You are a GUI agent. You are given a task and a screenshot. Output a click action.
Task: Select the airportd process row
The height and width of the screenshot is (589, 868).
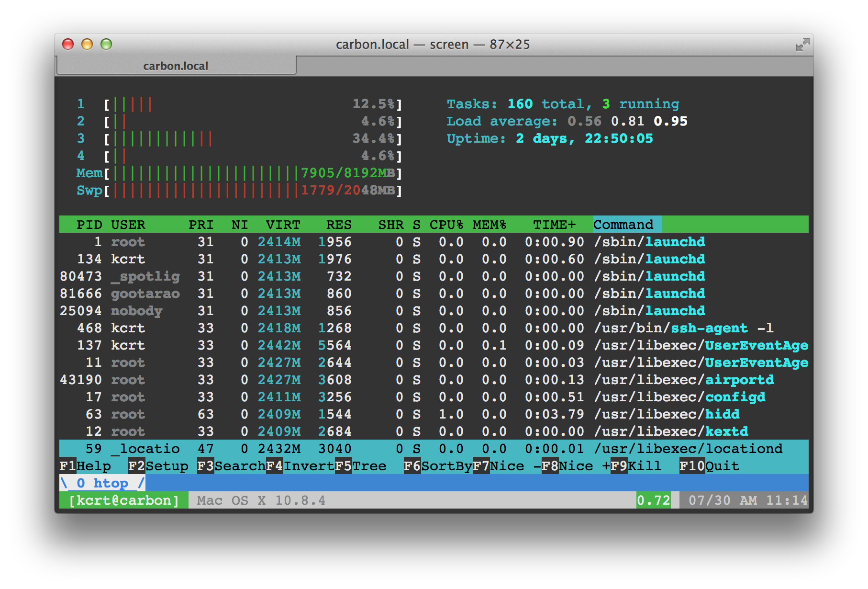(434, 380)
